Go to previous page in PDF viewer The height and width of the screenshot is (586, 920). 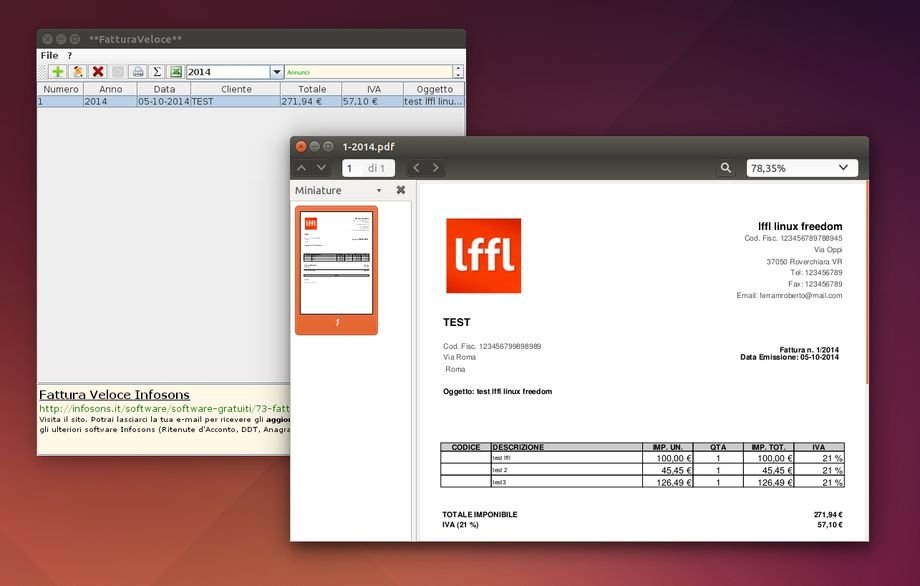302,168
